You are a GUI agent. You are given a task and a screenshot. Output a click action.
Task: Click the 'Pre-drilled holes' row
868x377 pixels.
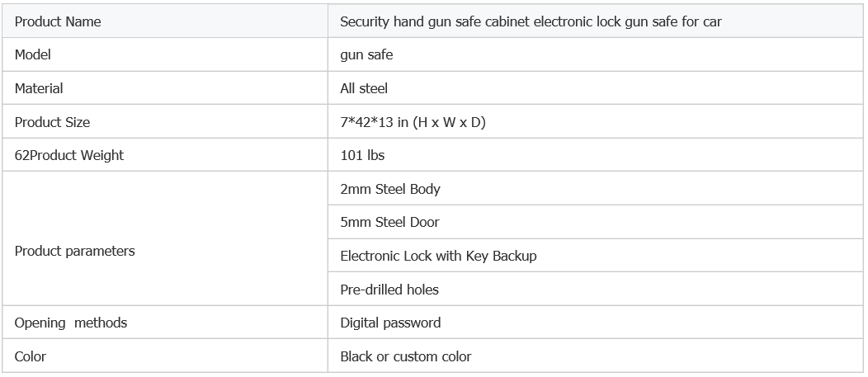[595, 289]
